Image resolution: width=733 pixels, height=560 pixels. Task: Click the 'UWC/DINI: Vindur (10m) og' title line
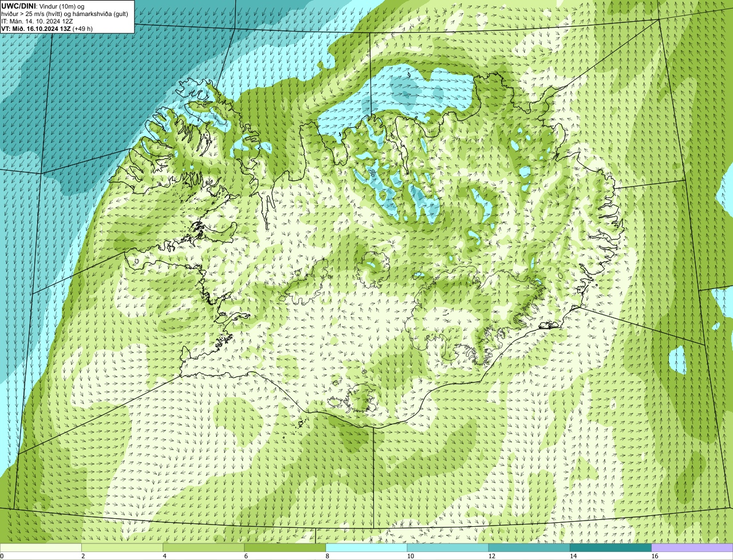pos(42,6)
